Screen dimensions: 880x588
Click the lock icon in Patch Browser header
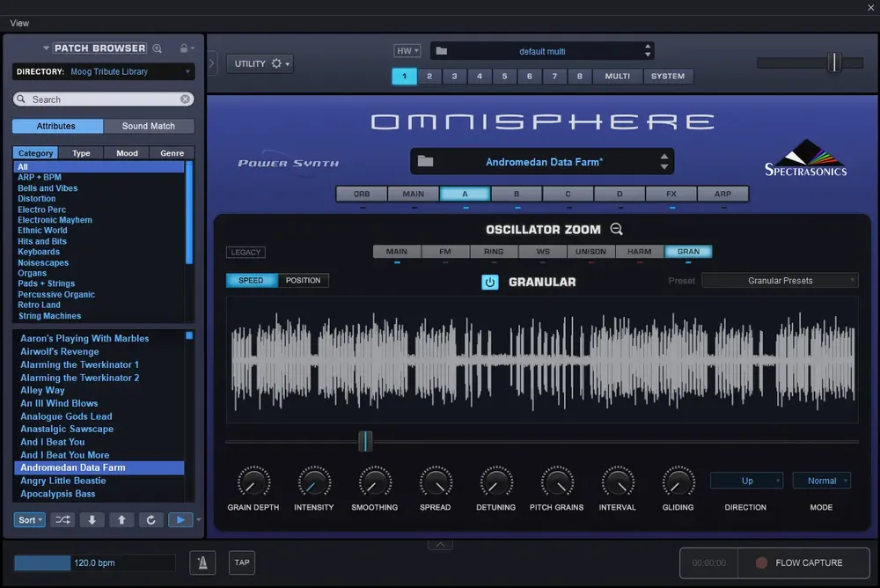(x=184, y=48)
